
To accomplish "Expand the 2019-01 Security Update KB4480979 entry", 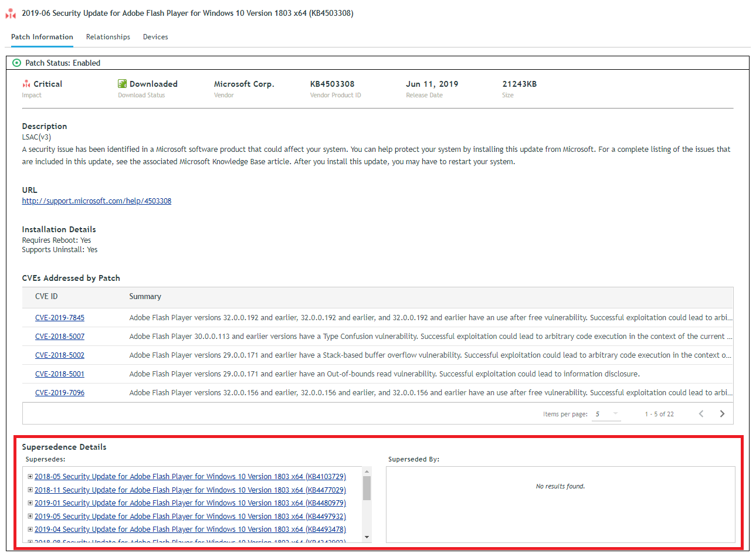I will point(30,503).
